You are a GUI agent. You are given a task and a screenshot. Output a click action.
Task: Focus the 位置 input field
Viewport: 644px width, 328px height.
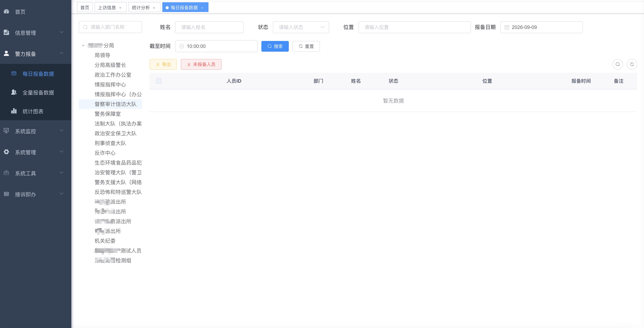pos(415,27)
